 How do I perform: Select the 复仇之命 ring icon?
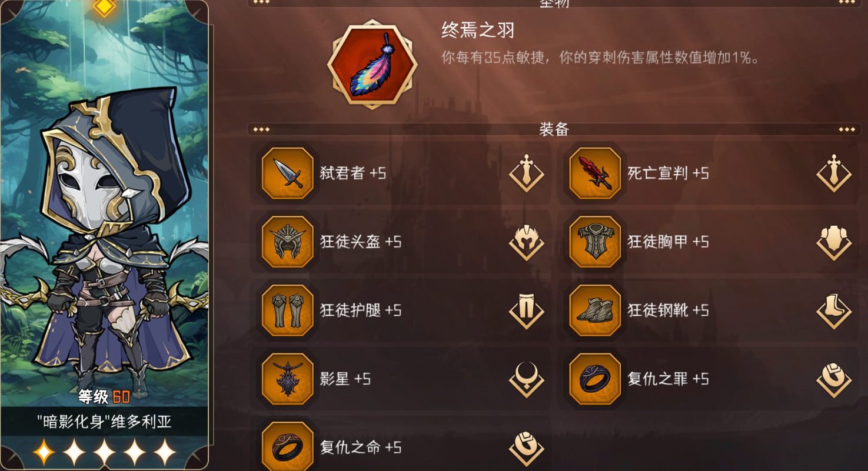click(287, 447)
